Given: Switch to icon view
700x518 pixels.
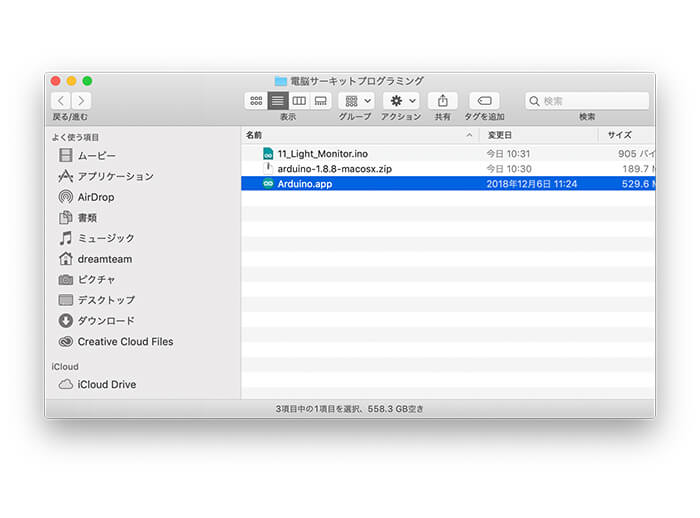Looking at the screenshot, I should click(x=256, y=100).
